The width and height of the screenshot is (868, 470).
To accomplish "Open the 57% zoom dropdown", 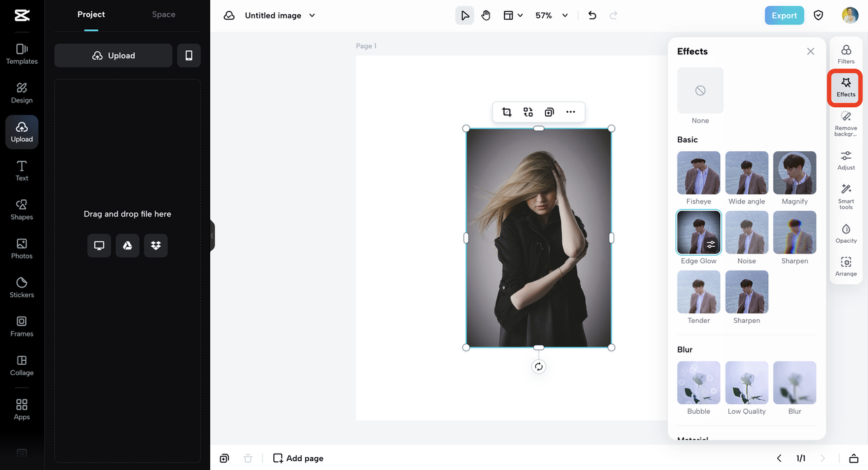I will pyautogui.click(x=551, y=16).
